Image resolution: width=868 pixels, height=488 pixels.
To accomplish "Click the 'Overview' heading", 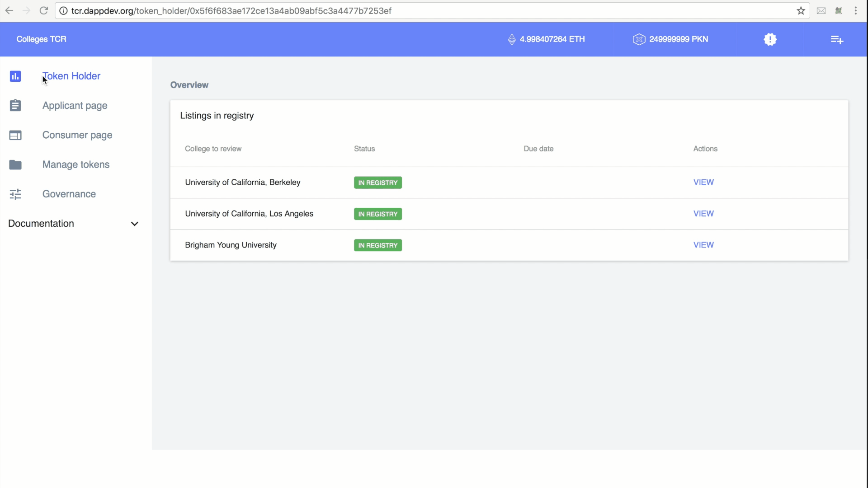I will 189,85.
